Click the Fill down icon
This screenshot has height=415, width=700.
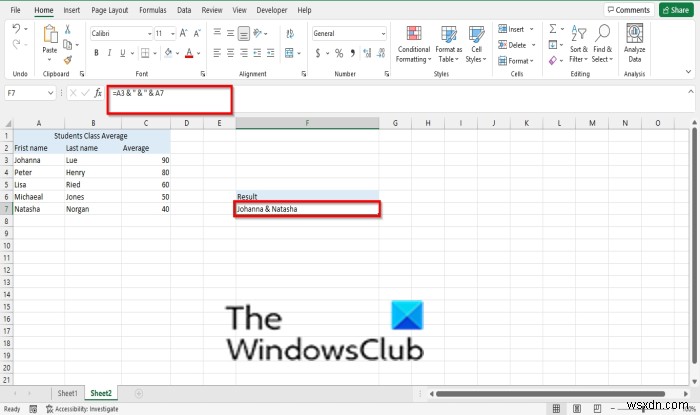(553, 45)
